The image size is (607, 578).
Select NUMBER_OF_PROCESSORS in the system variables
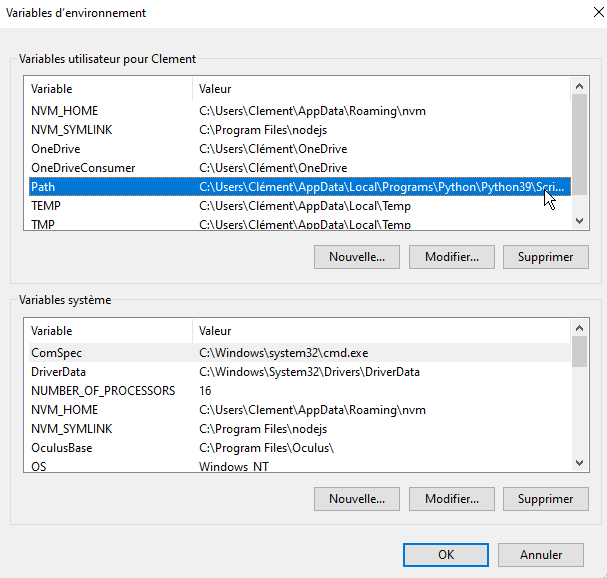click(103, 391)
